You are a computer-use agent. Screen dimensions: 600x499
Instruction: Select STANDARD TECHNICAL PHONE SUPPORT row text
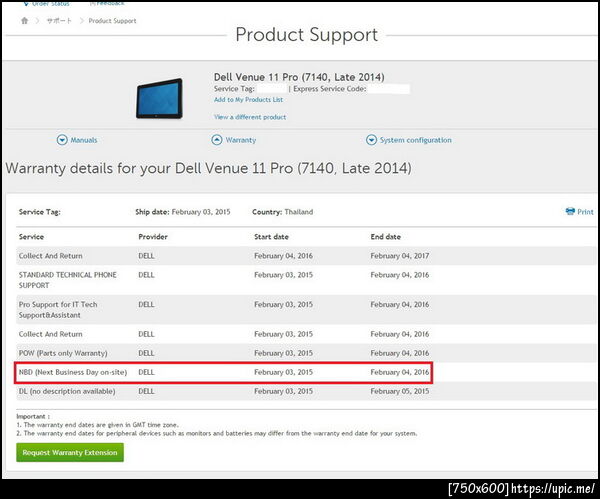pyautogui.click(x=68, y=280)
